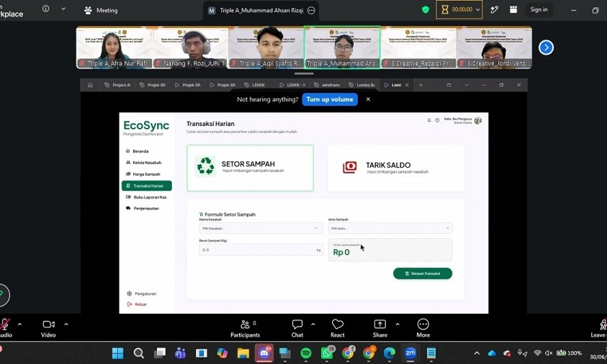The image size is (607, 364).
Task: Select Afra Nur Rafi video thumbnail
Action: point(114,47)
